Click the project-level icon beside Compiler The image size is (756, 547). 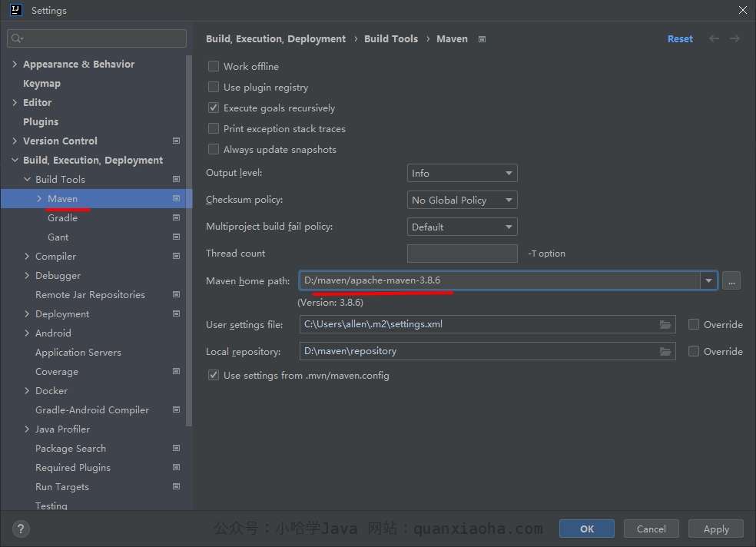pyautogui.click(x=177, y=256)
